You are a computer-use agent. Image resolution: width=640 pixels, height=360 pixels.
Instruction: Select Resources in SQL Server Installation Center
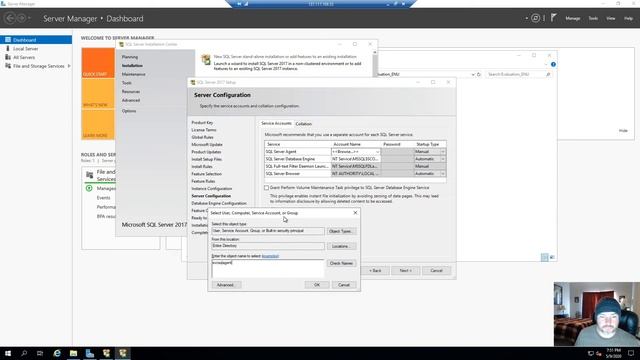pos(131,91)
